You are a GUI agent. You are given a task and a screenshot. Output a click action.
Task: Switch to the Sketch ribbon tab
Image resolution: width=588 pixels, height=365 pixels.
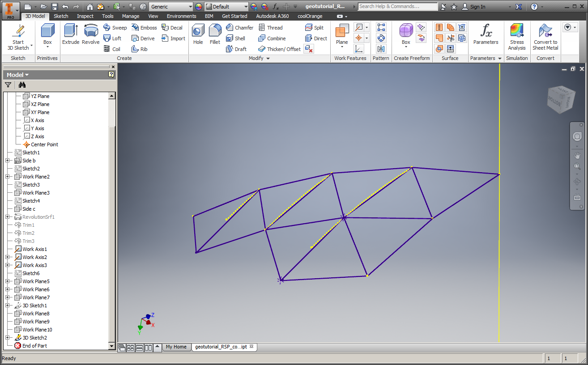(x=61, y=16)
